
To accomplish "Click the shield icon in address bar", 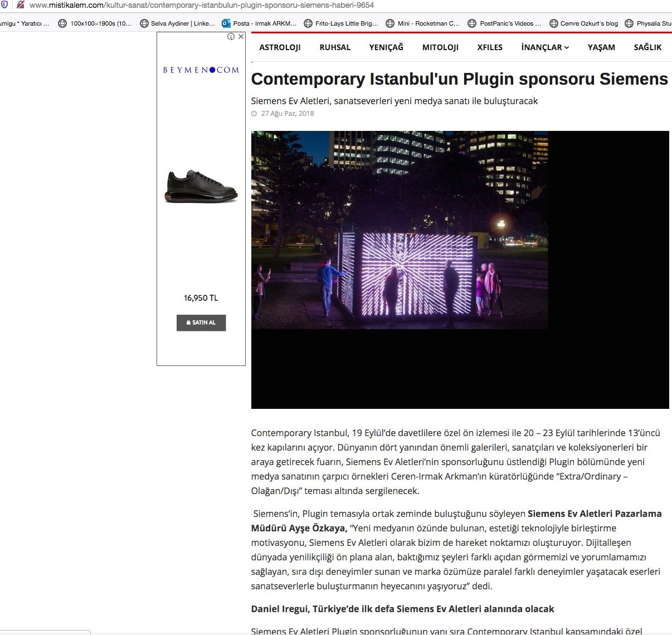I will [x=4, y=4].
